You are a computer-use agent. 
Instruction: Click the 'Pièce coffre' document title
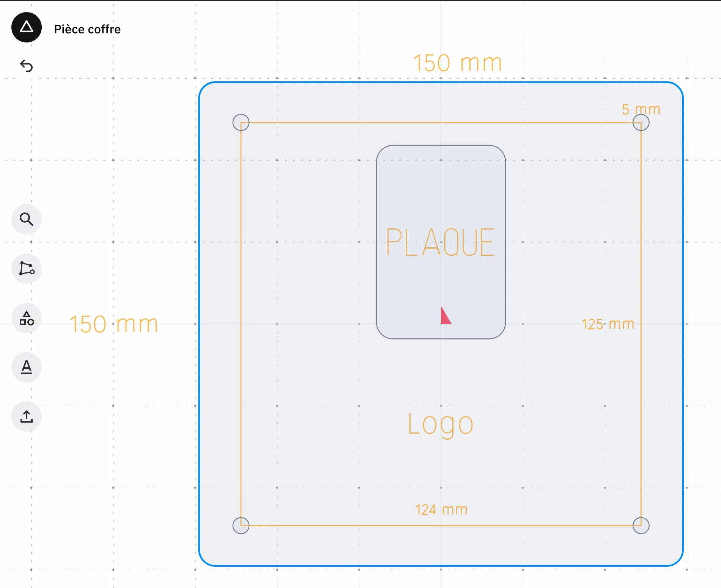click(x=87, y=29)
